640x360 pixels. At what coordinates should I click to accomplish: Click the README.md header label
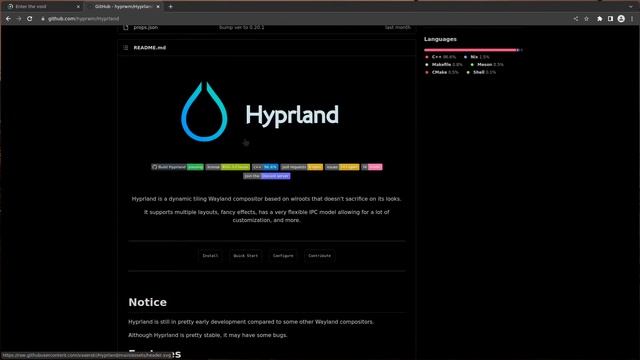point(150,48)
